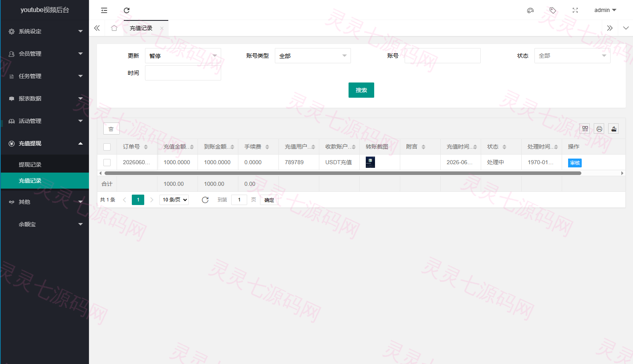Image resolution: width=633 pixels, height=364 pixels.
Task: Sort by 附言 column sort arrows
Action: [423, 147]
